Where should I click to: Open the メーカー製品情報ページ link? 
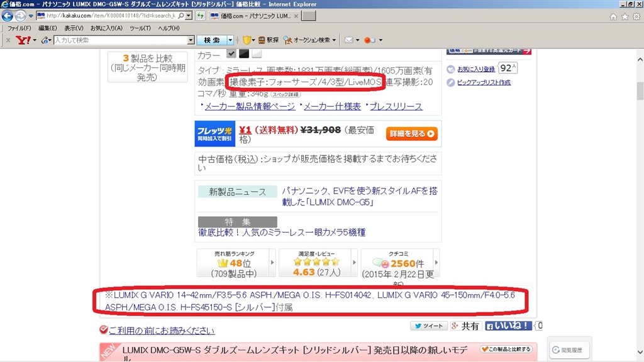pos(250,106)
